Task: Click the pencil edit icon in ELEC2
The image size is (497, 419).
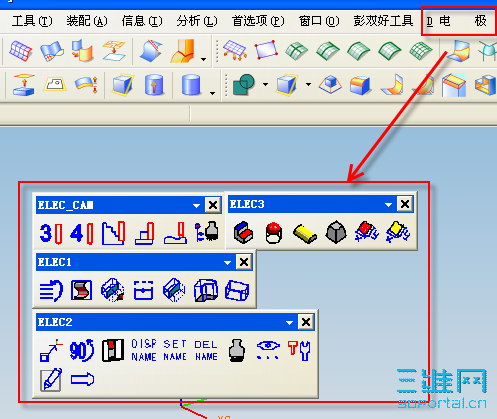Action: pyautogui.click(x=51, y=380)
